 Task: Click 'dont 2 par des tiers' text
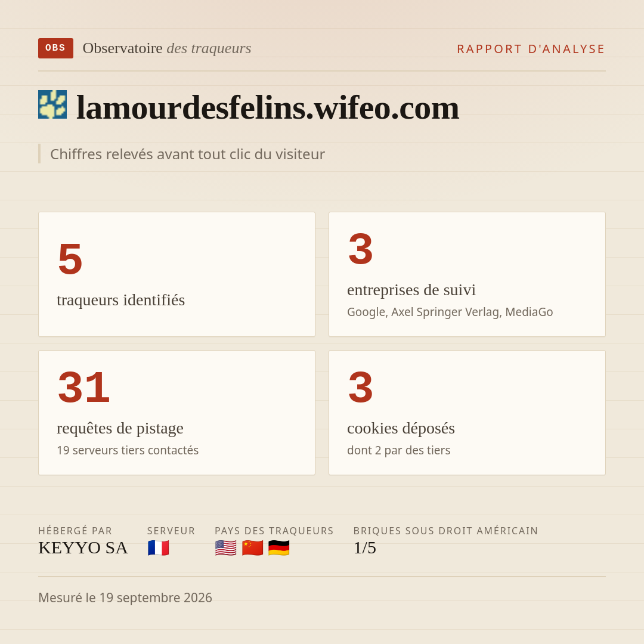point(399,450)
